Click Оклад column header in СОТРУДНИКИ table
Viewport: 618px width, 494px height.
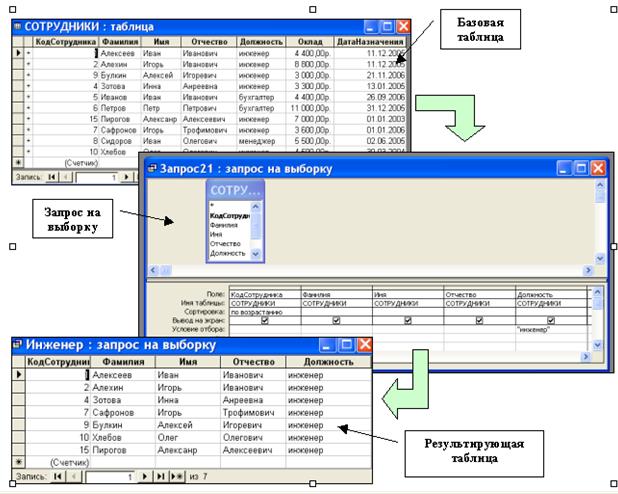[x=310, y=41]
